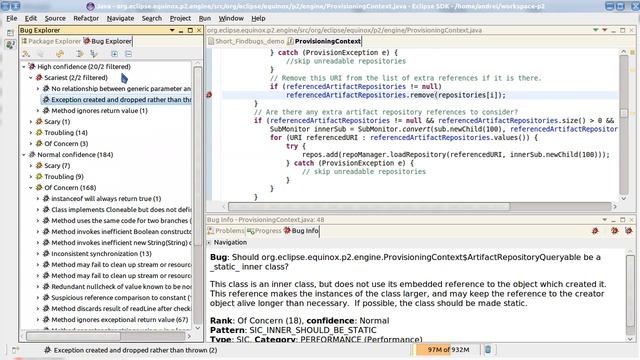Open the Source menu
The height and width of the screenshot is (360, 640).
pyautogui.click(x=55, y=18)
